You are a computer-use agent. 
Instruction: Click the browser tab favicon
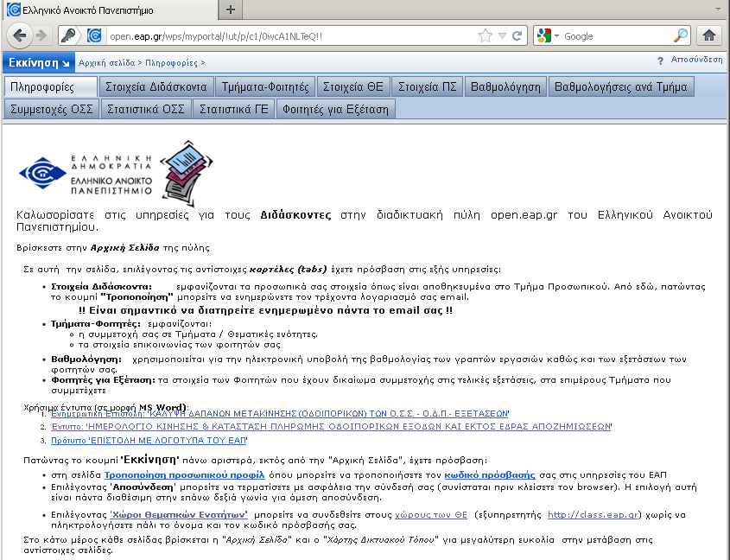[x=14, y=10]
